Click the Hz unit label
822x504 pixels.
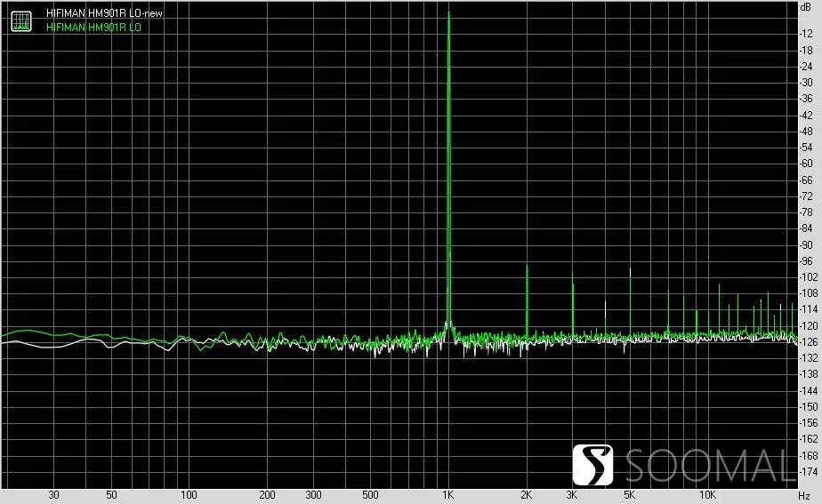click(804, 496)
